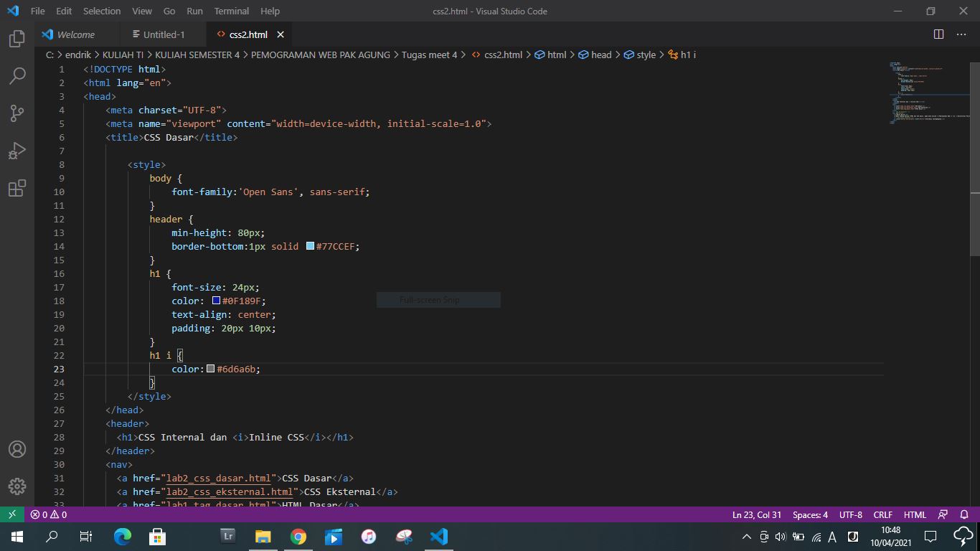Screen dimensions: 980x551
Task: Select the Search icon in activity bar
Action: coord(16,75)
